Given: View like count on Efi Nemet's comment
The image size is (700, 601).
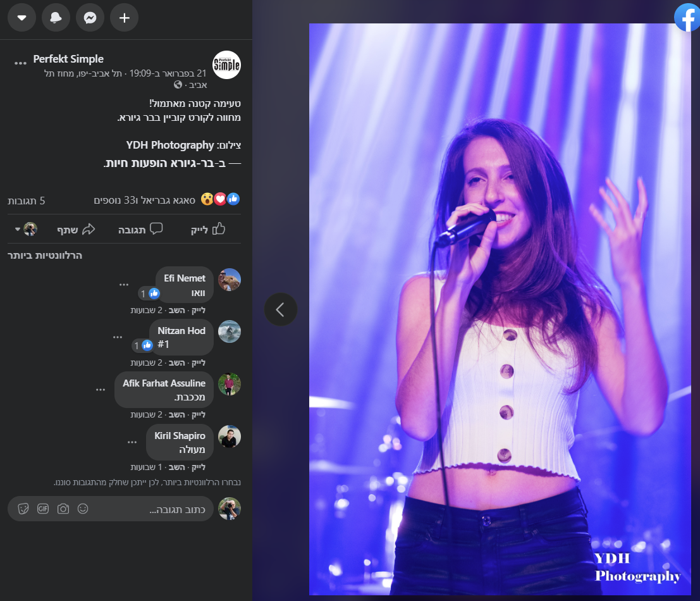Looking at the screenshot, I should click(149, 294).
